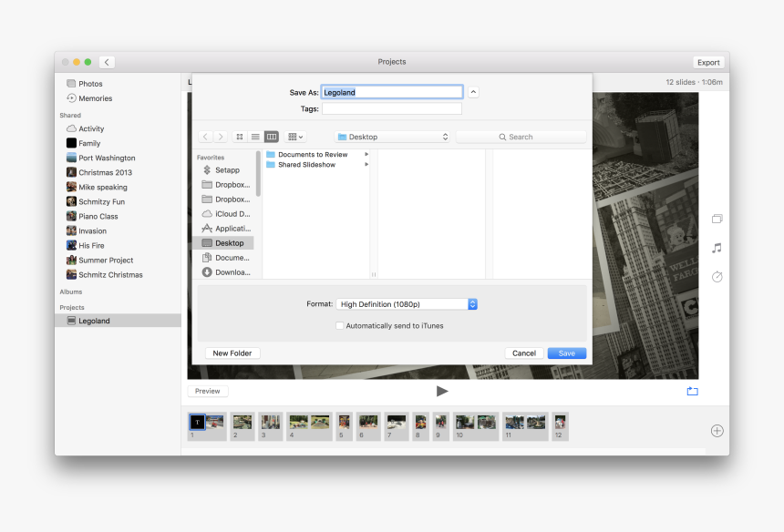Switch file browser to icon view
784x532 pixels.
point(240,137)
